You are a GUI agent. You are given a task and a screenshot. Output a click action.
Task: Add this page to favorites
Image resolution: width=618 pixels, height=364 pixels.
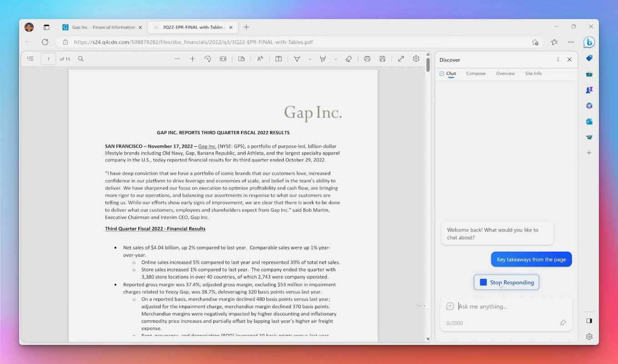(x=535, y=42)
